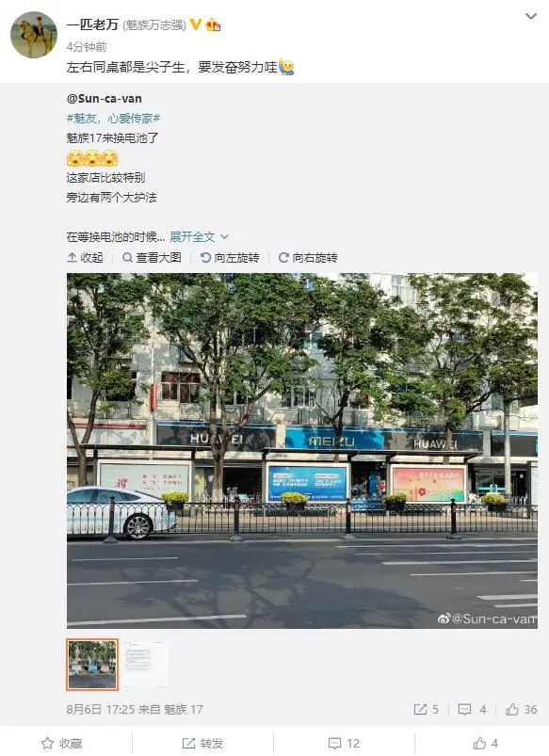Expand full text with 展开全文
The image size is (549, 756).
[x=199, y=236]
